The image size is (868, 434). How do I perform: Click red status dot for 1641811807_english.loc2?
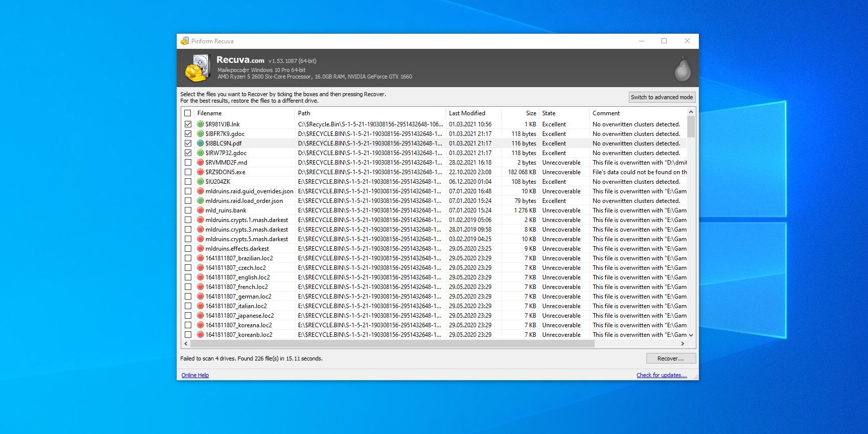(x=200, y=277)
